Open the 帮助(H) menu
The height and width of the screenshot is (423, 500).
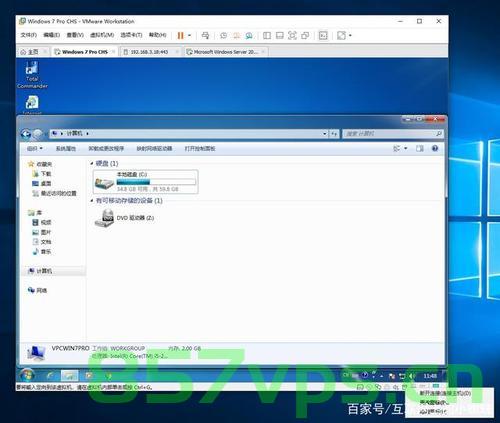pos(157,35)
